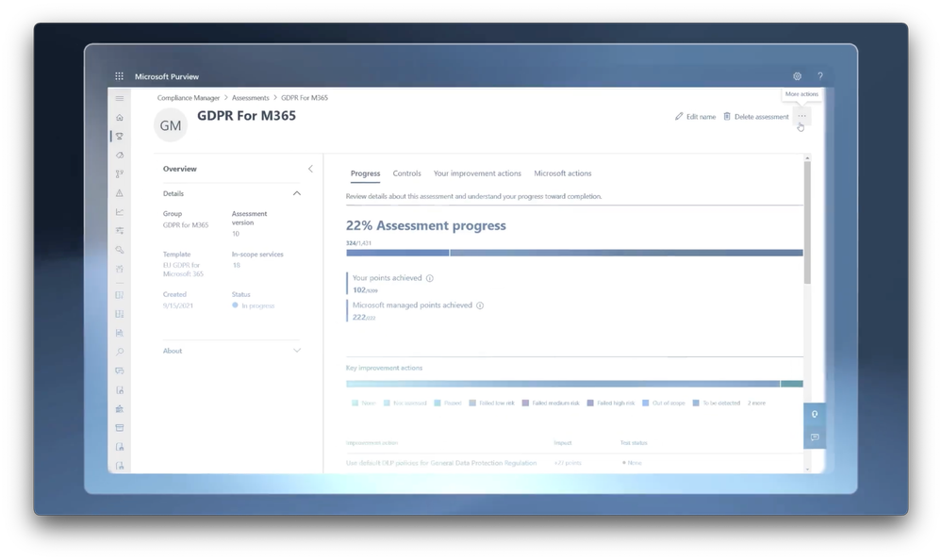The height and width of the screenshot is (560, 942).
Task: Click the Details section label
Action: click(173, 193)
